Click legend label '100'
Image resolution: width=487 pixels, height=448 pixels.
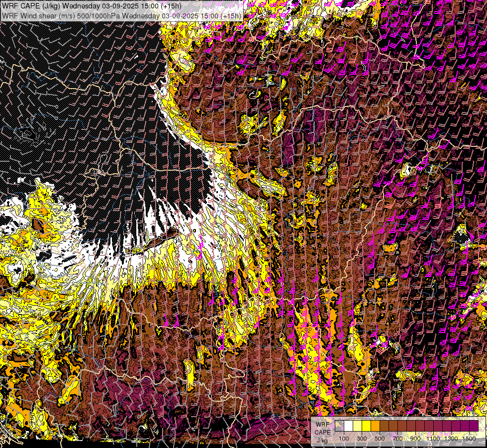[344, 439]
